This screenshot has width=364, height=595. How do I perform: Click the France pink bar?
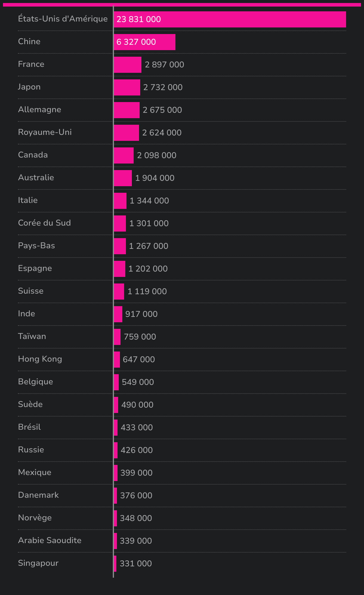(x=127, y=65)
